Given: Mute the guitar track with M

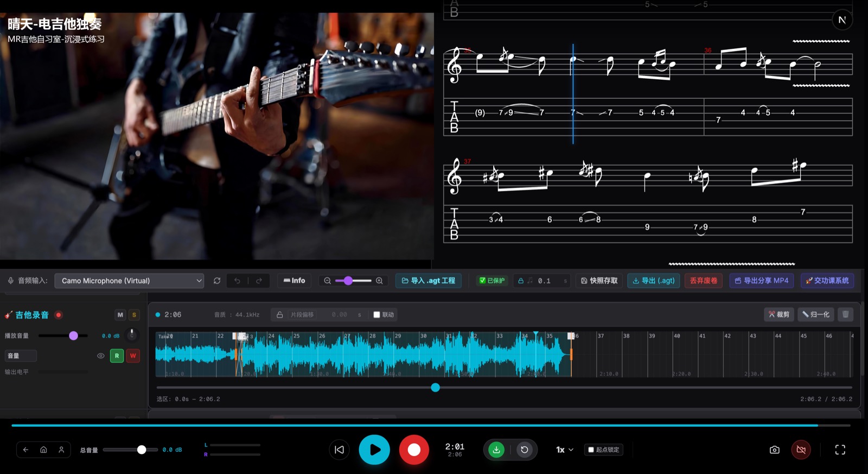Looking at the screenshot, I should click(x=120, y=315).
